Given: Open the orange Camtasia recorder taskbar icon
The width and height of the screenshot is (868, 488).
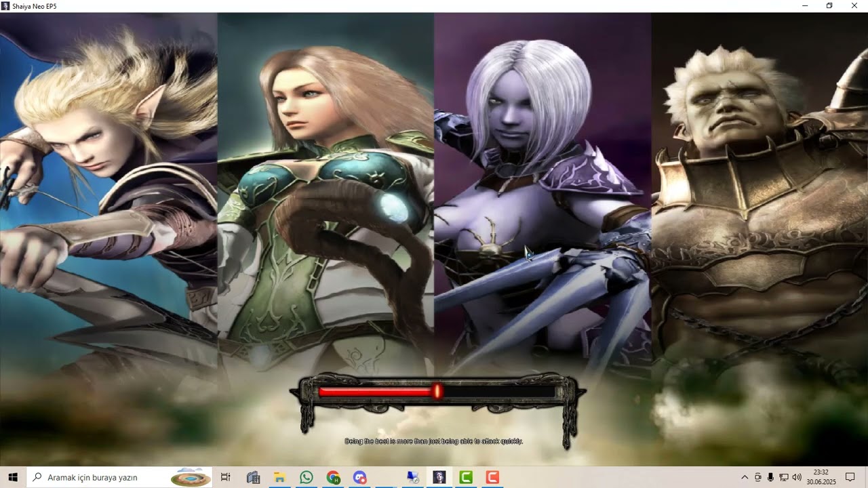Looking at the screenshot, I should [x=492, y=477].
